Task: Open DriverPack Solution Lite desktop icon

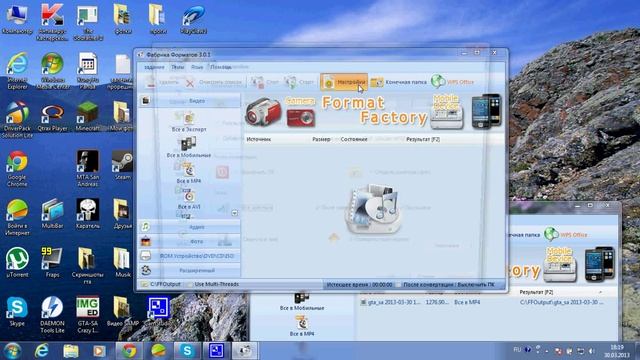Action: pos(17,120)
